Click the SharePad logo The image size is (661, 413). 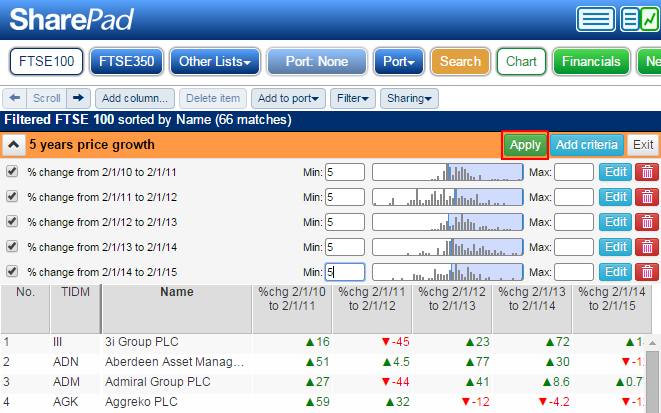[x=71, y=19]
